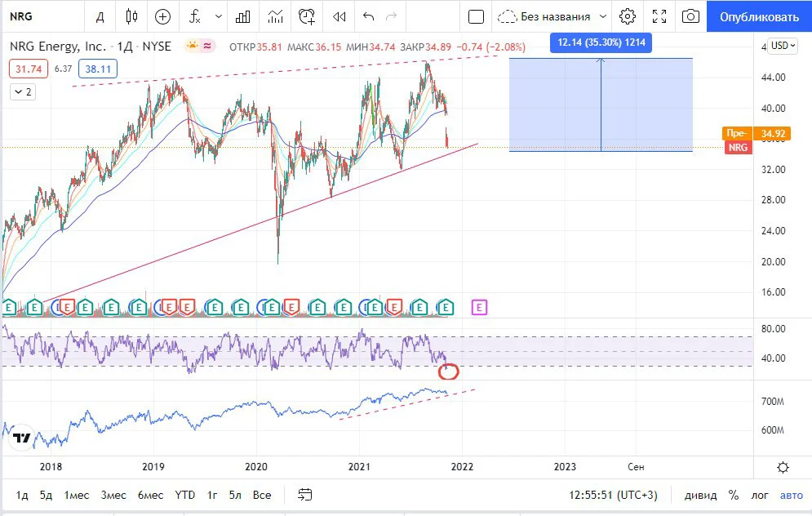Image resolution: width=812 pixels, height=516 pixels.
Task: Open chart settings gear icon
Action: click(x=627, y=16)
